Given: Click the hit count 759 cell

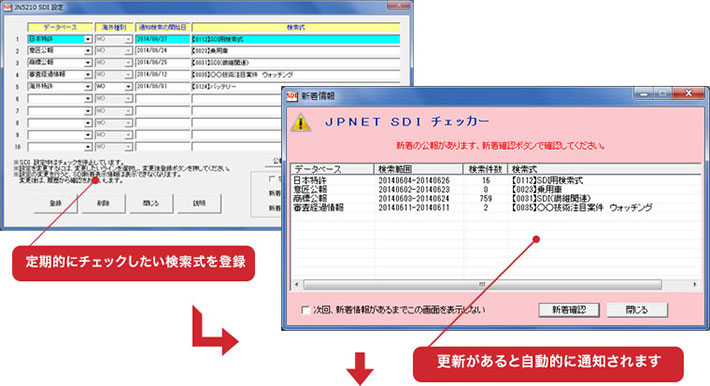Looking at the screenshot, I should click(x=485, y=198).
